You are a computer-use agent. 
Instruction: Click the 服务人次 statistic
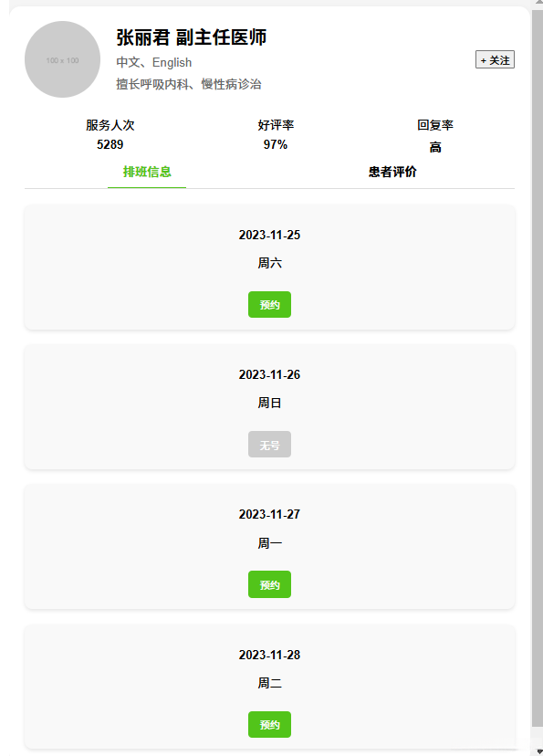click(x=110, y=126)
